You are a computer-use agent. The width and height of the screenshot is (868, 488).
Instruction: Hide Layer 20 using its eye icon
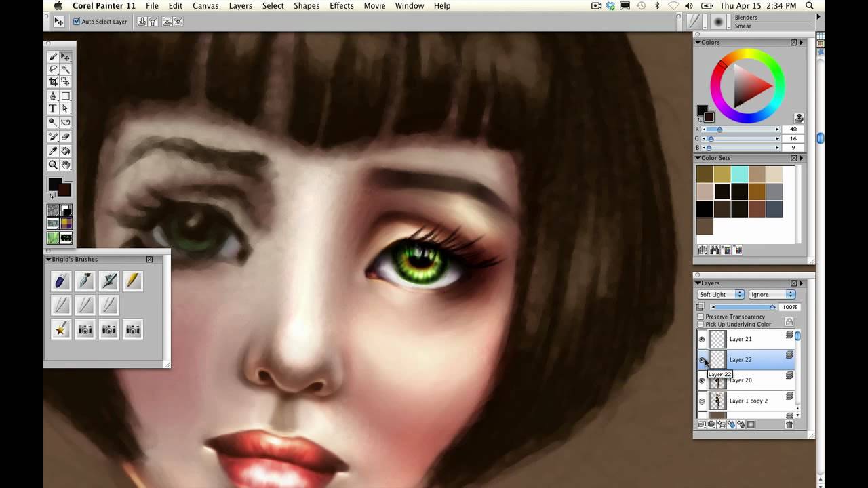702,380
